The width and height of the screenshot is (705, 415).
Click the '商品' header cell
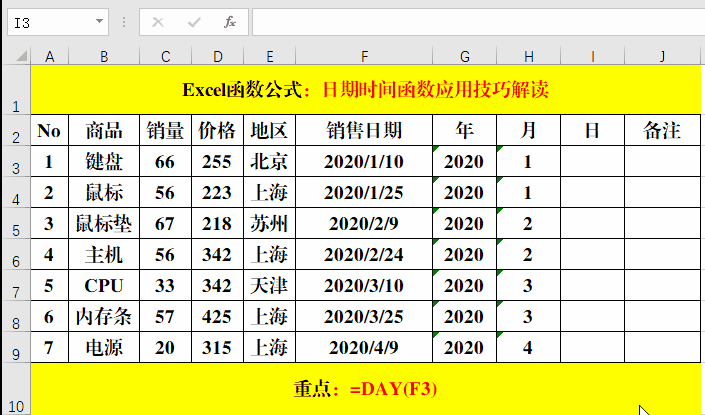pos(104,130)
